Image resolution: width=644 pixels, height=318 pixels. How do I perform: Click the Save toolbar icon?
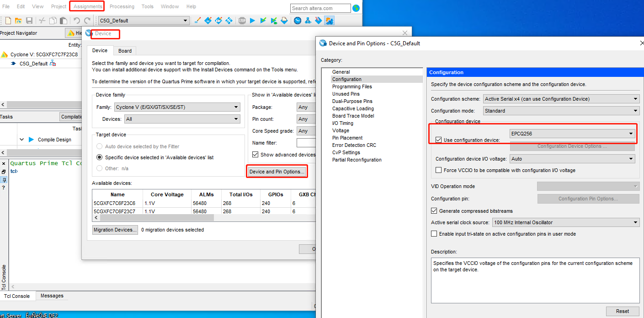click(x=29, y=21)
